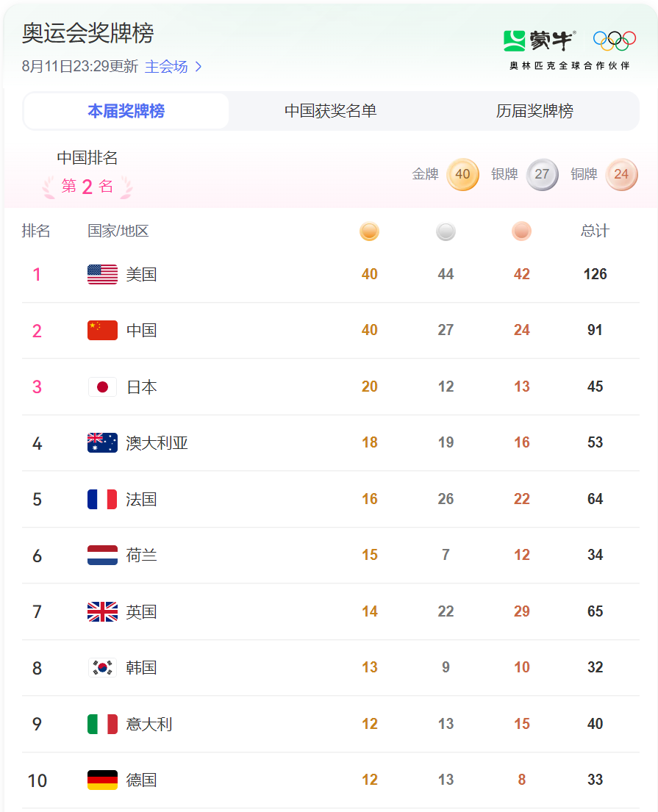The width and height of the screenshot is (658, 812).
Task: Click China's bronze medal badge showing 24
Action: [x=621, y=174]
